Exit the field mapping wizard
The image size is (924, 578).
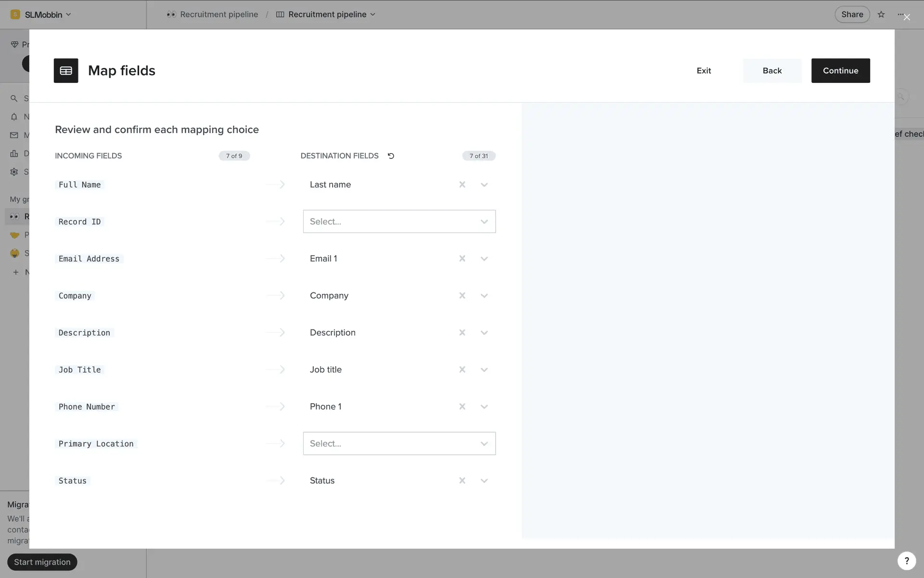click(x=704, y=71)
